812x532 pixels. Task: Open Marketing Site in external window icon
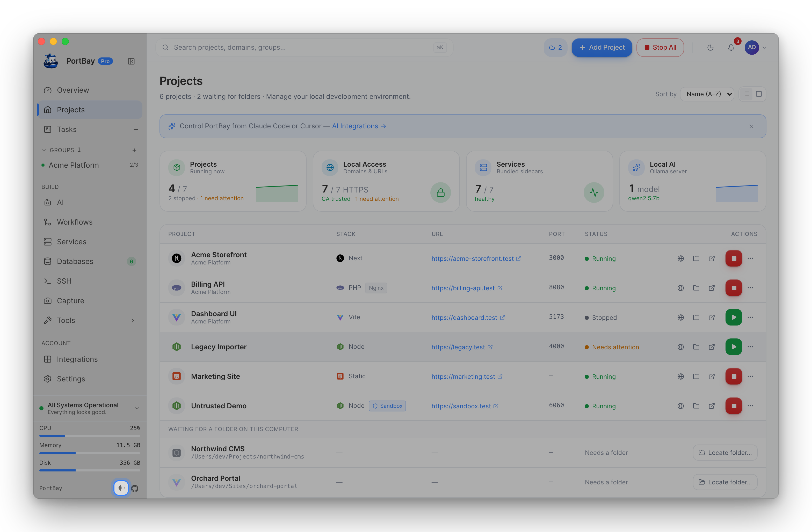pos(712,376)
